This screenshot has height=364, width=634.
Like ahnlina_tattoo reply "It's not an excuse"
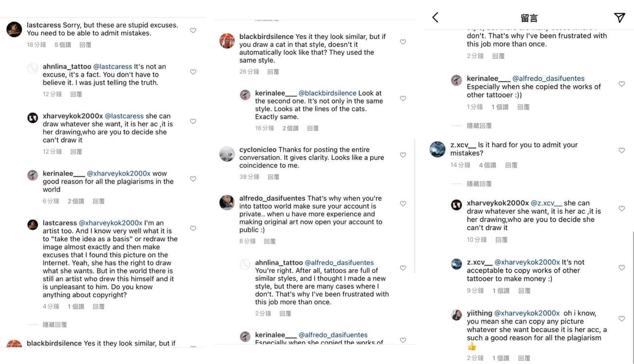click(x=193, y=72)
